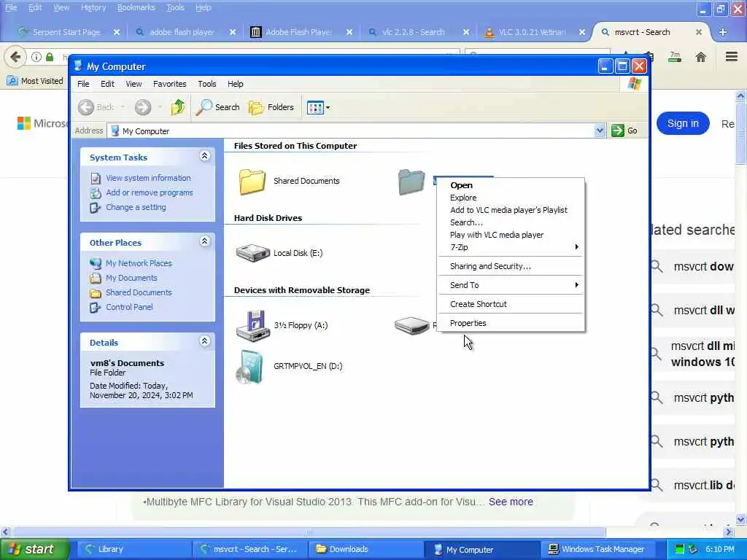Click Change a setting link
Screen dimensions: 747x560
136,207
